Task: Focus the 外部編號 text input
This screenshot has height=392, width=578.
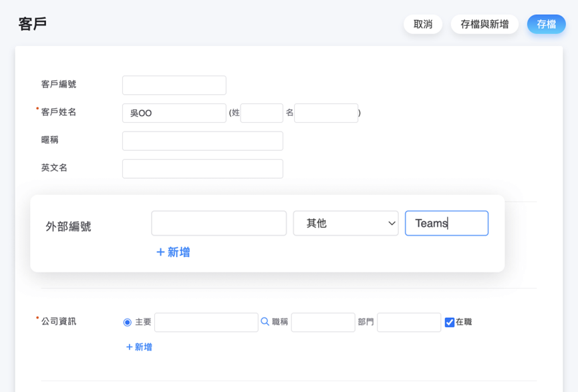Action: tap(219, 223)
